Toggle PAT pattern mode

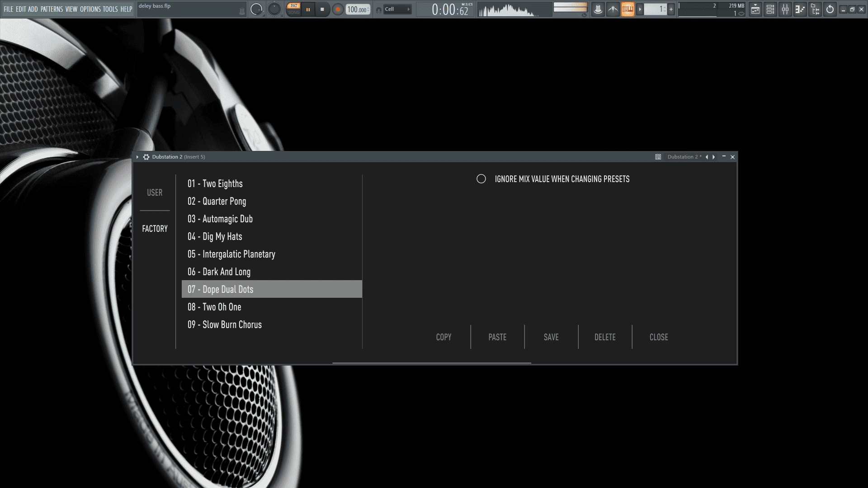coord(294,6)
